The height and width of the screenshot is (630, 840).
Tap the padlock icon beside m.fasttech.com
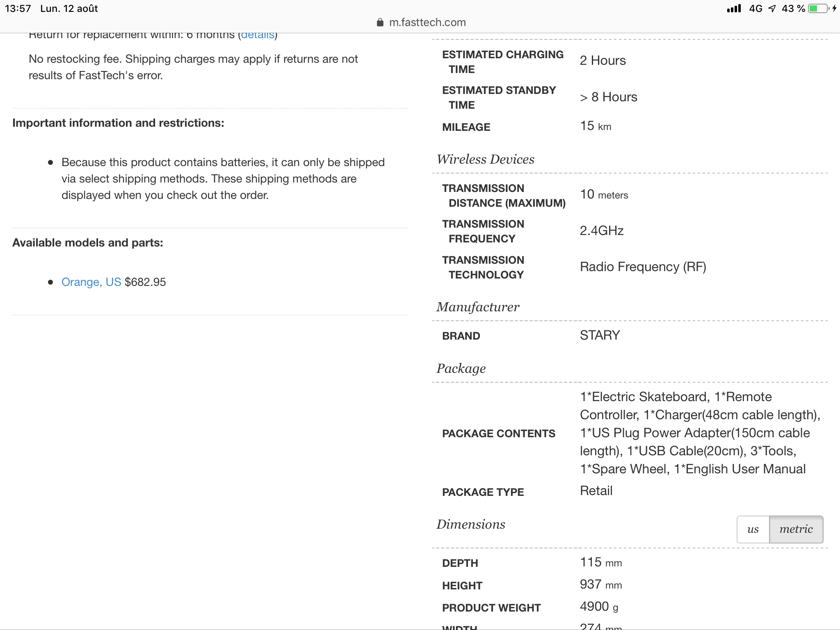(380, 23)
